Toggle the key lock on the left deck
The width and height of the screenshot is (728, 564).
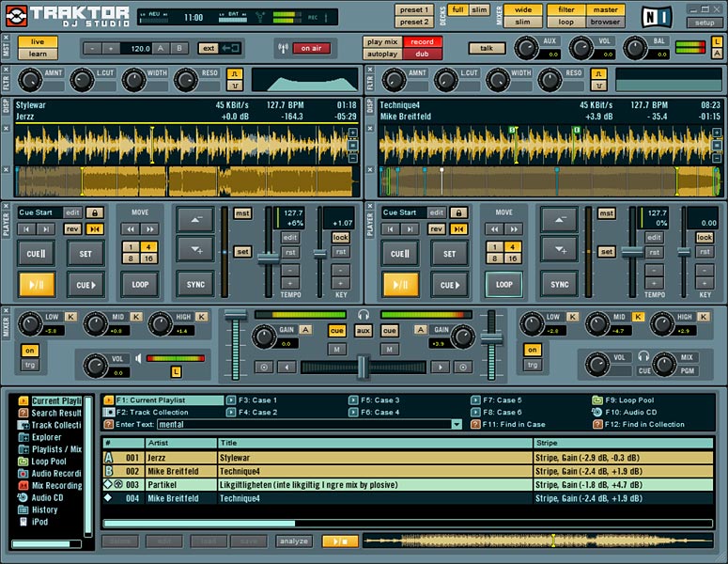click(340, 238)
